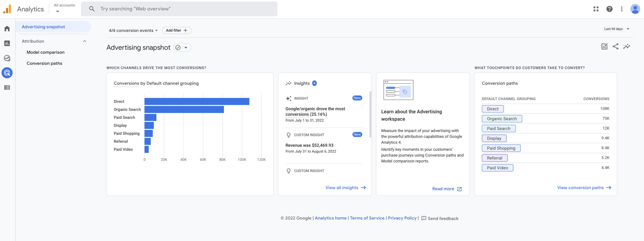Toggle the Organic Search channel chip
The height and width of the screenshot is (241, 644).
(502, 118)
